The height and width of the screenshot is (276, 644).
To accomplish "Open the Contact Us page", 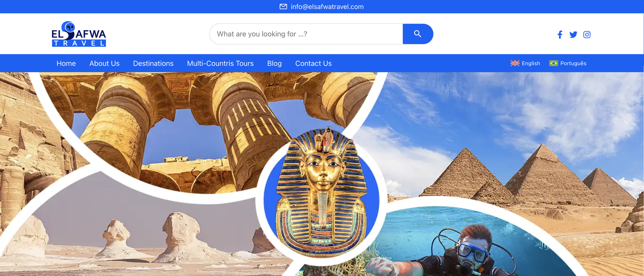I will (x=314, y=63).
